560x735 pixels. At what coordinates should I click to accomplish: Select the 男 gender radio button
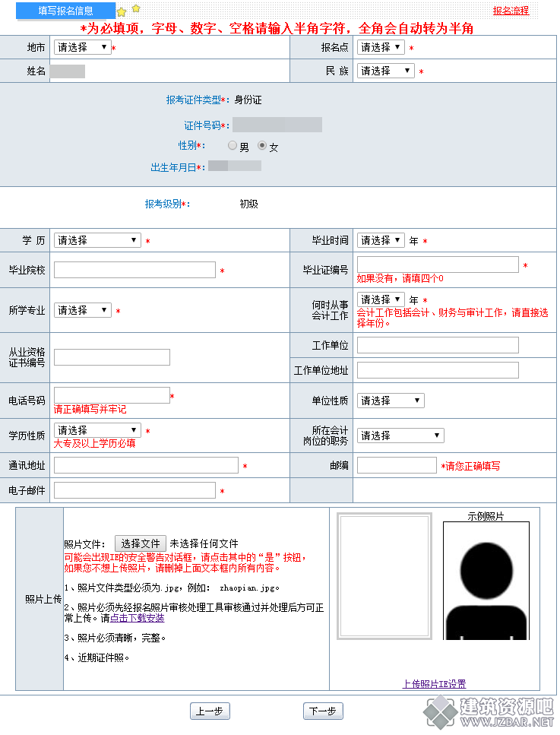click(x=233, y=145)
